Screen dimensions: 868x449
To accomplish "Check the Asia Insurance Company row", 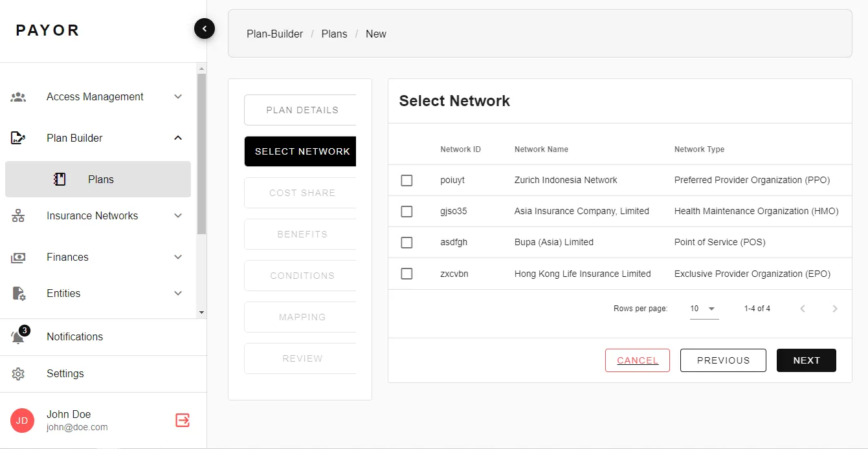I will (x=406, y=212).
